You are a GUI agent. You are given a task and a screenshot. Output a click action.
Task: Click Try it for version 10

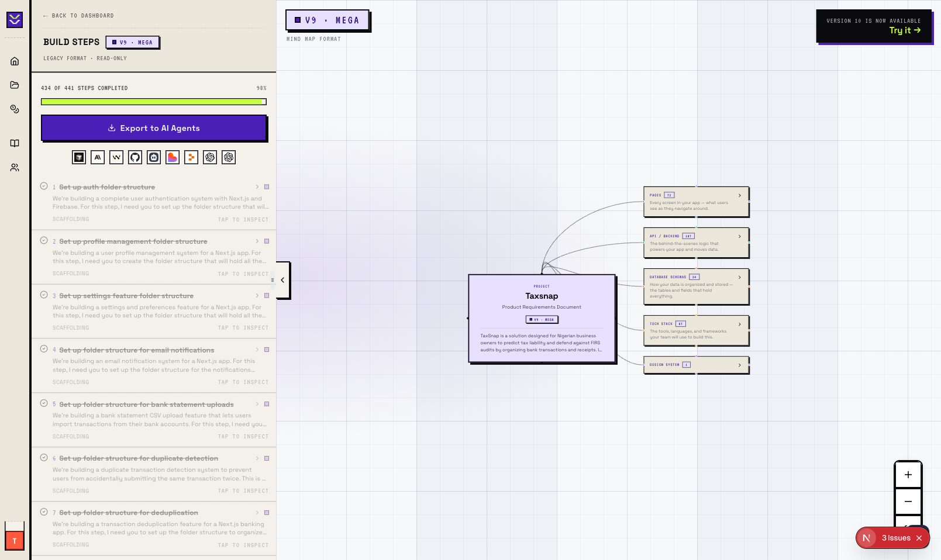905,30
